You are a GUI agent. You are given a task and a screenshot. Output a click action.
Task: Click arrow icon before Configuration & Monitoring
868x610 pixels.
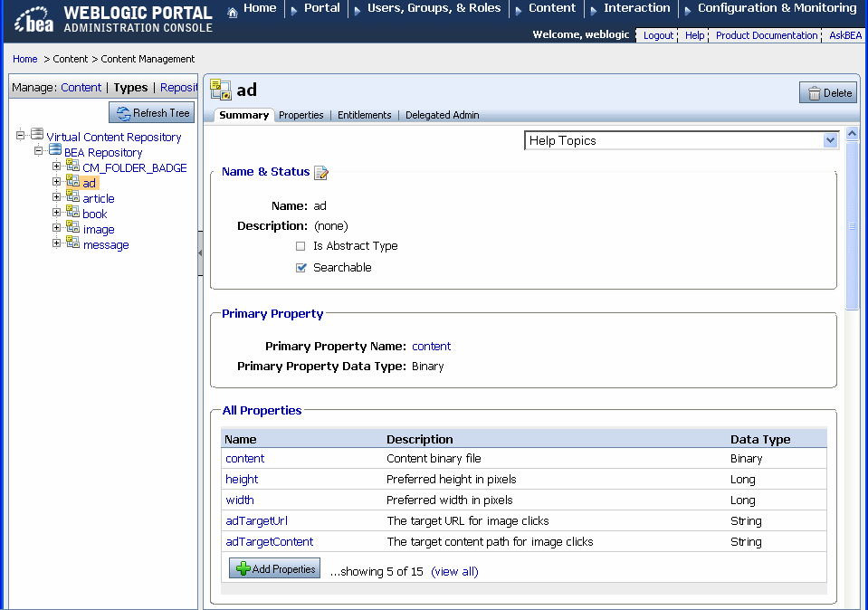click(x=688, y=11)
